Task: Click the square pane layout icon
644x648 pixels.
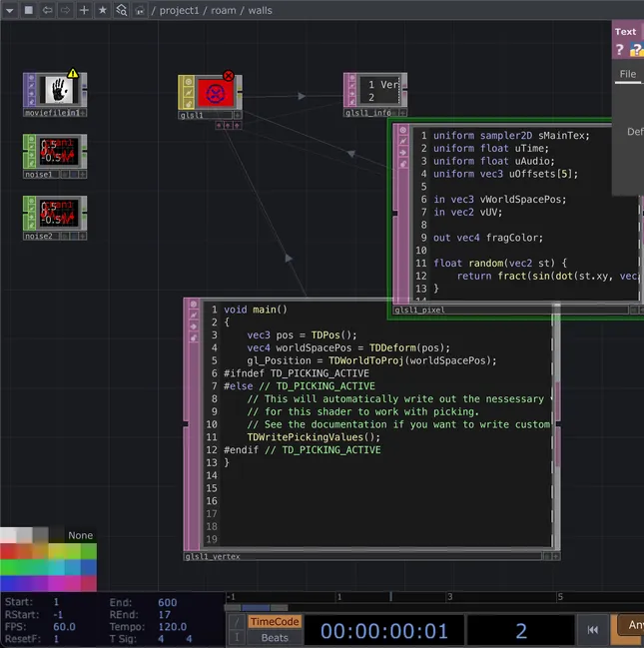Action: click(x=29, y=10)
